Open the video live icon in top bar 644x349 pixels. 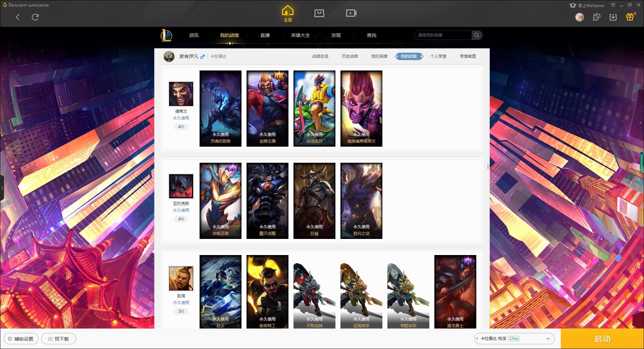click(351, 13)
